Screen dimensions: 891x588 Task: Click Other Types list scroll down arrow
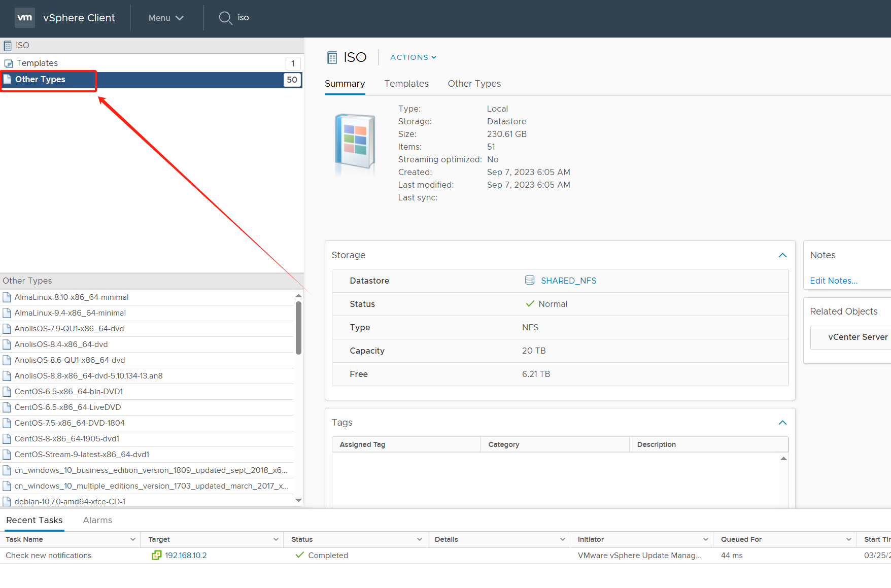tap(298, 501)
